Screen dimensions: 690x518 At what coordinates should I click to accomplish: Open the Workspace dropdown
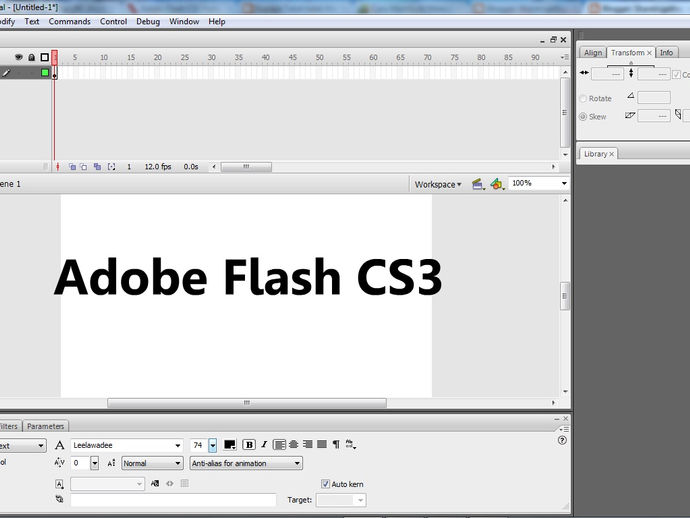pos(438,184)
